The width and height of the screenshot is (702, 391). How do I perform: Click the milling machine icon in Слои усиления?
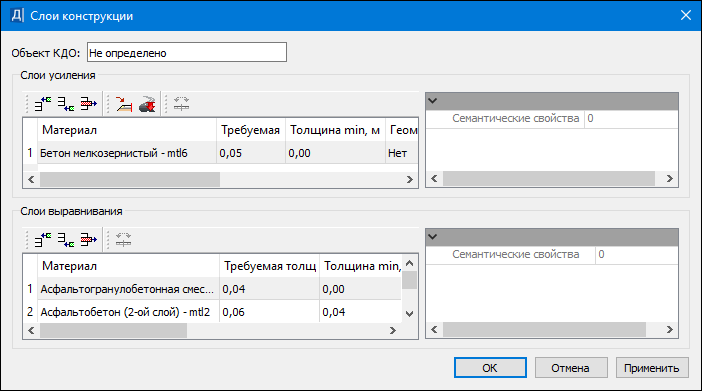click(x=147, y=104)
